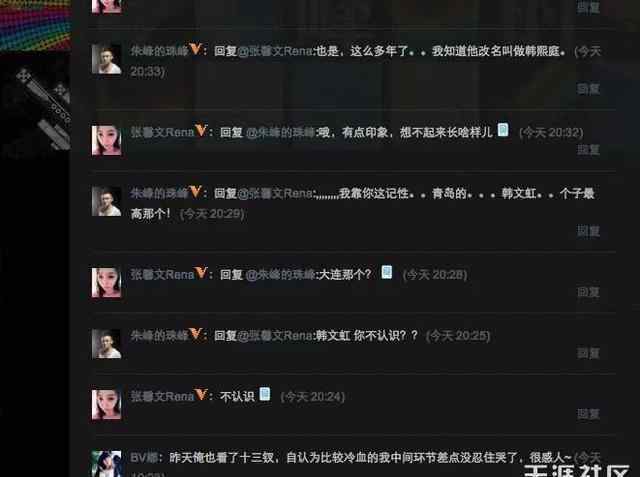
Task: Click V badge on the 20:33 comment
Action: 196,49
